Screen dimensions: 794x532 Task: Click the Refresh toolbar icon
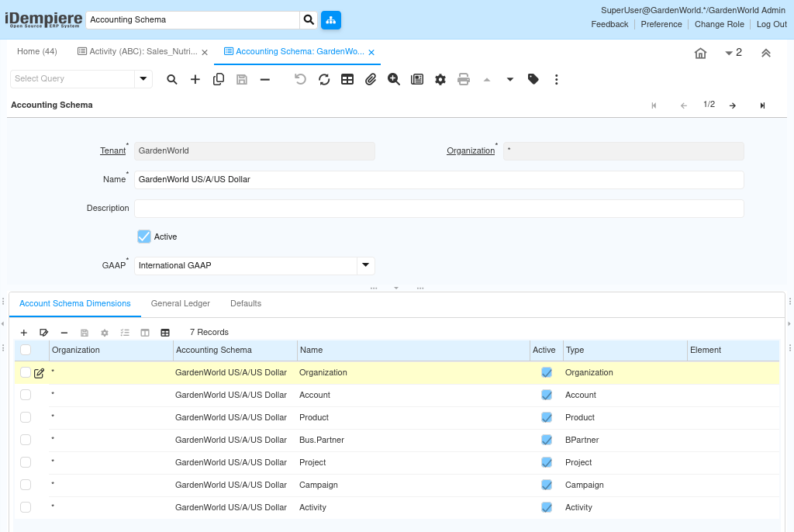pos(324,79)
